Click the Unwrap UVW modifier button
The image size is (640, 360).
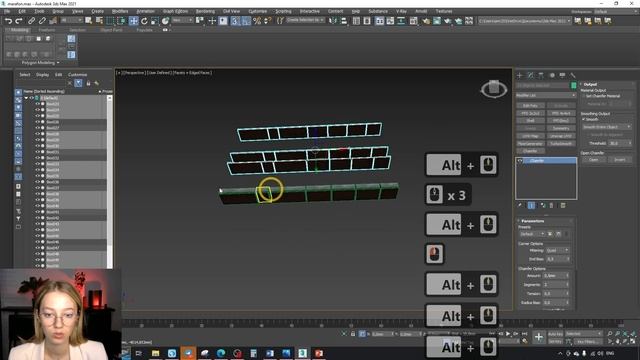(561, 136)
